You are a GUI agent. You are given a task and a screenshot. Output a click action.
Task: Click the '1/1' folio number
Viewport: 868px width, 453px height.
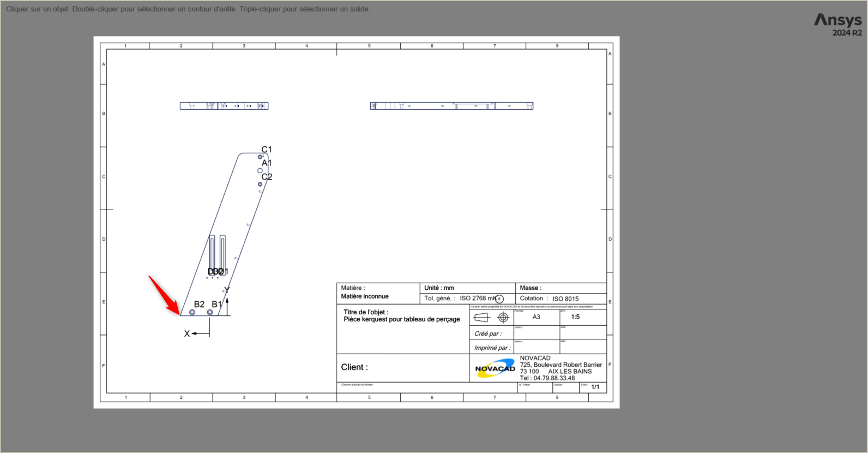(595, 387)
